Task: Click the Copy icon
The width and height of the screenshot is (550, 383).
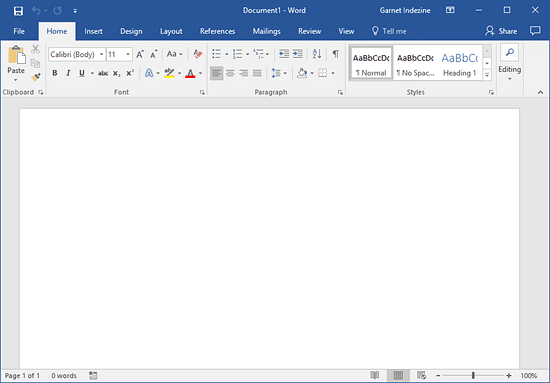Action: pyautogui.click(x=35, y=63)
